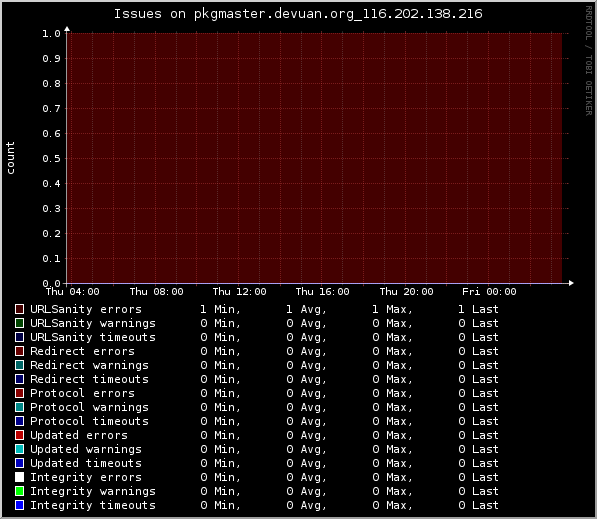
Task: Click the Redirect errors legend swatch
Action: click(x=19, y=351)
